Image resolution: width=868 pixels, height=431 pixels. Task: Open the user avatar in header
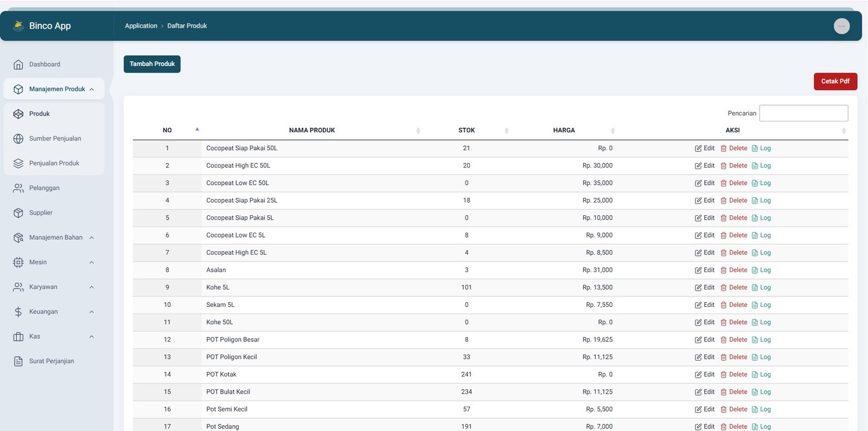tap(841, 26)
